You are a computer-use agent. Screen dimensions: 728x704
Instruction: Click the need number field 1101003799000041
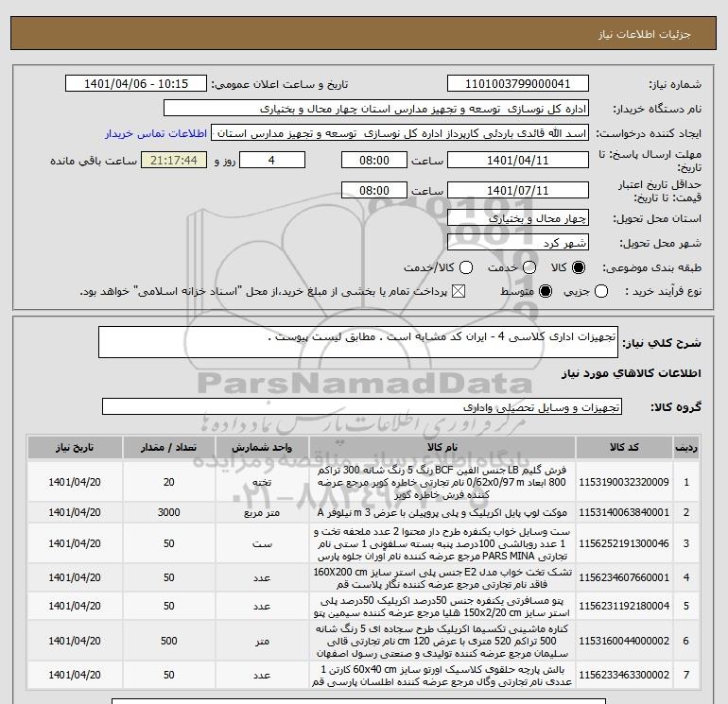click(518, 84)
